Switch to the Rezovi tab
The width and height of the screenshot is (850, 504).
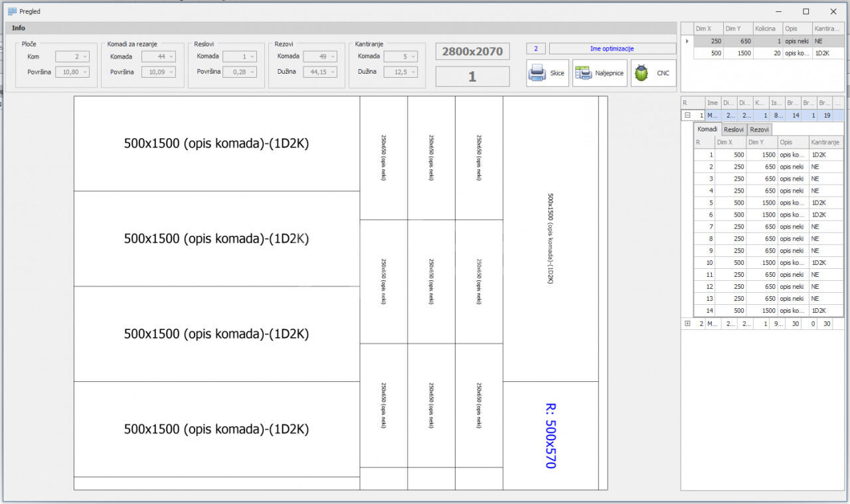point(759,129)
